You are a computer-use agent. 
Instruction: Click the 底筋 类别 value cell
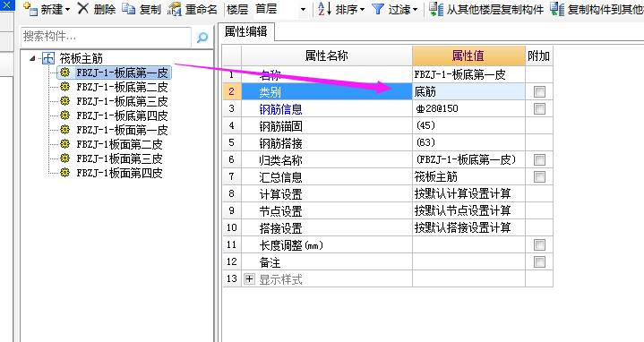tap(468, 91)
